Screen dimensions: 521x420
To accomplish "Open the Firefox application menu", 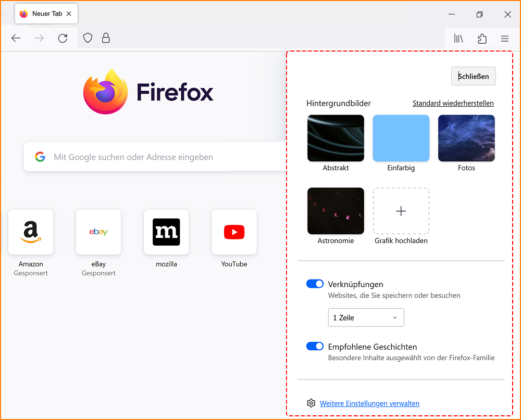I will 504,38.
